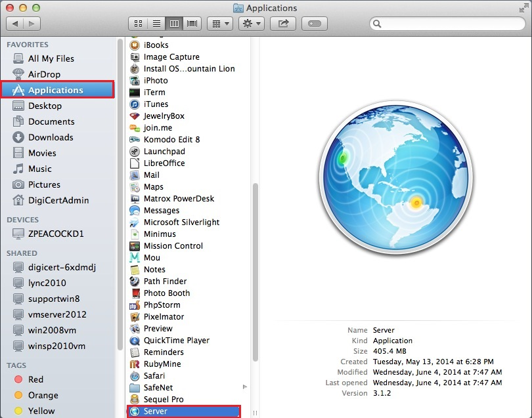Select the Pixelmator icon

pyautogui.click(x=135, y=317)
